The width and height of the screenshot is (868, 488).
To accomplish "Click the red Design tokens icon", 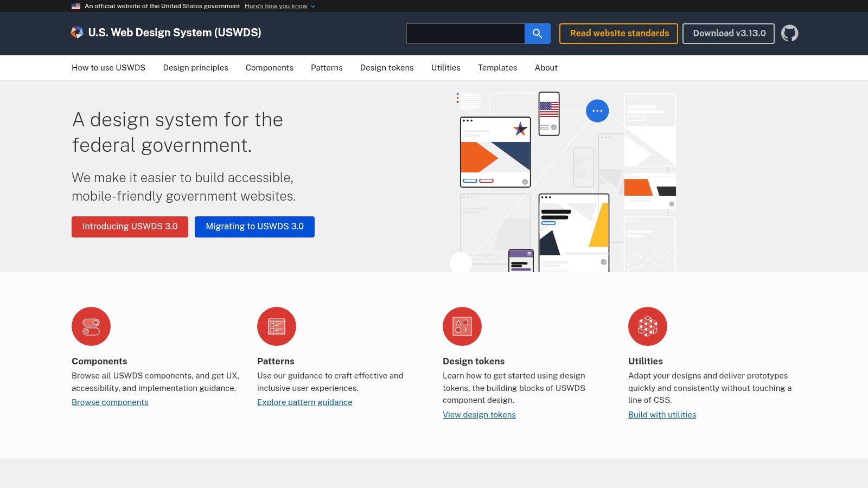I will pos(462,326).
